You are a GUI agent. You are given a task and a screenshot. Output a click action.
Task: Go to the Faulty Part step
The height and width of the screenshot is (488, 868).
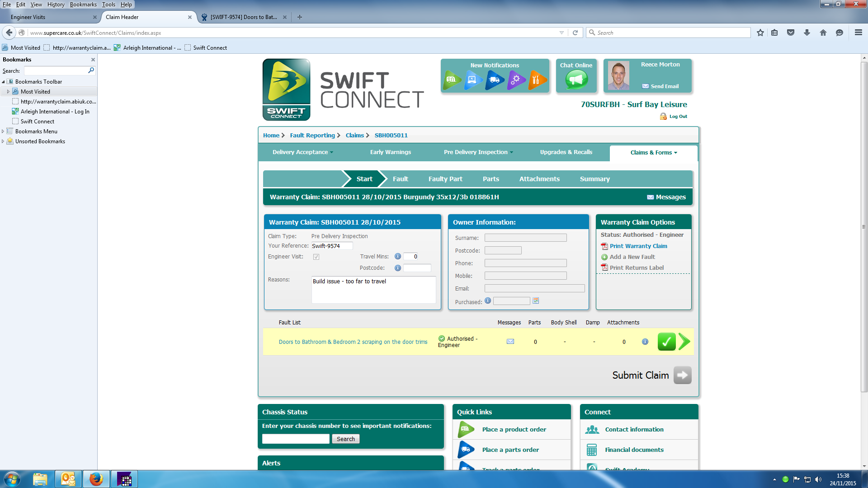pyautogui.click(x=445, y=179)
